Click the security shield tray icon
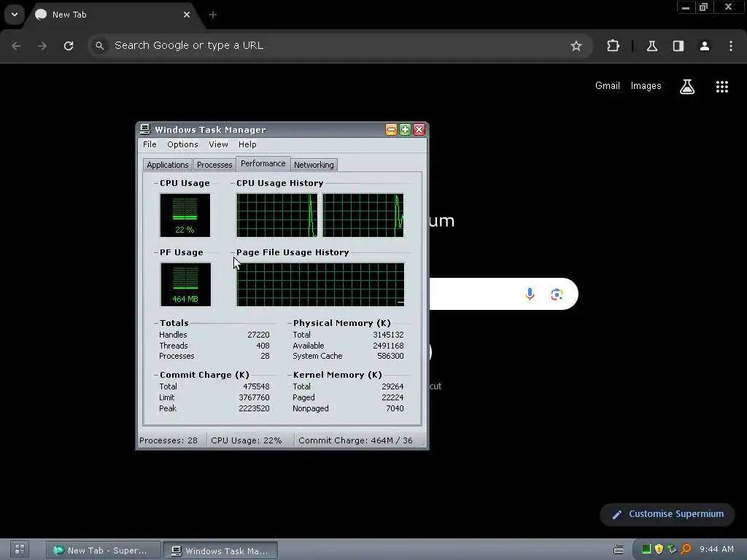Image resolution: width=747 pixels, height=560 pixels. tap(659, 549)
